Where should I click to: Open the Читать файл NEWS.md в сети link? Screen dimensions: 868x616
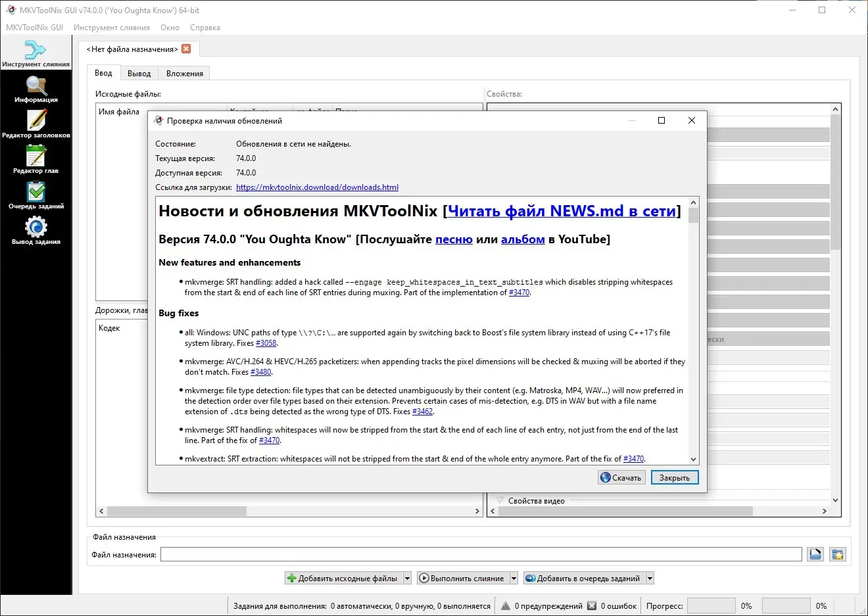coord(562,211)
